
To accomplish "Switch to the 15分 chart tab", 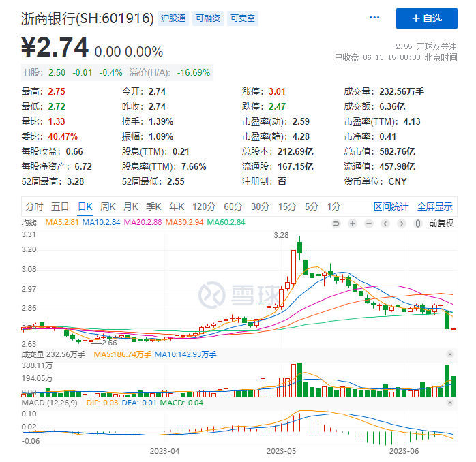I will (287, 207).
